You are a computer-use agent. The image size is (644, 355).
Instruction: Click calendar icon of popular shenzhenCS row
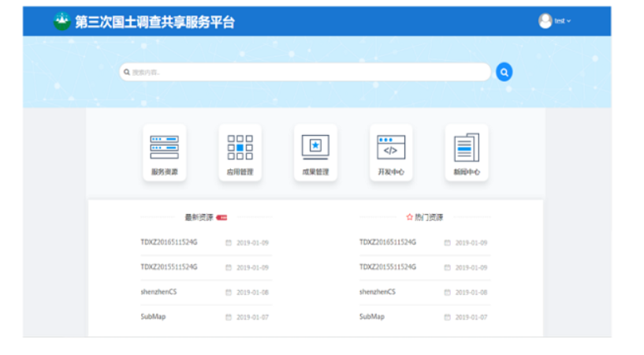(447, 293)
